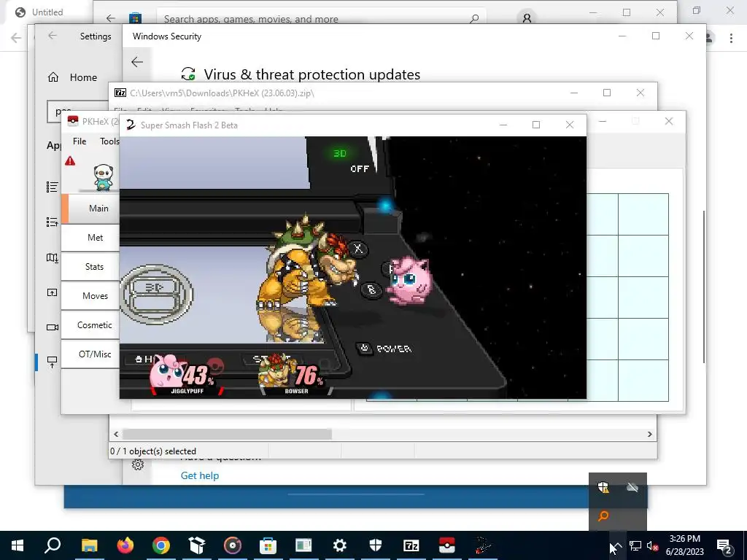Open Windows Security shield on taskbar

pos(376,545)
